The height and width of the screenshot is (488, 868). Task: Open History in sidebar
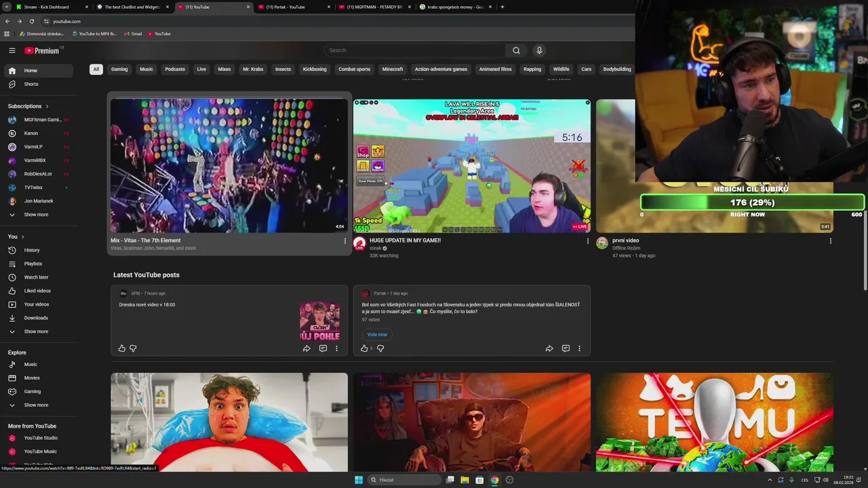pos(38,250)
